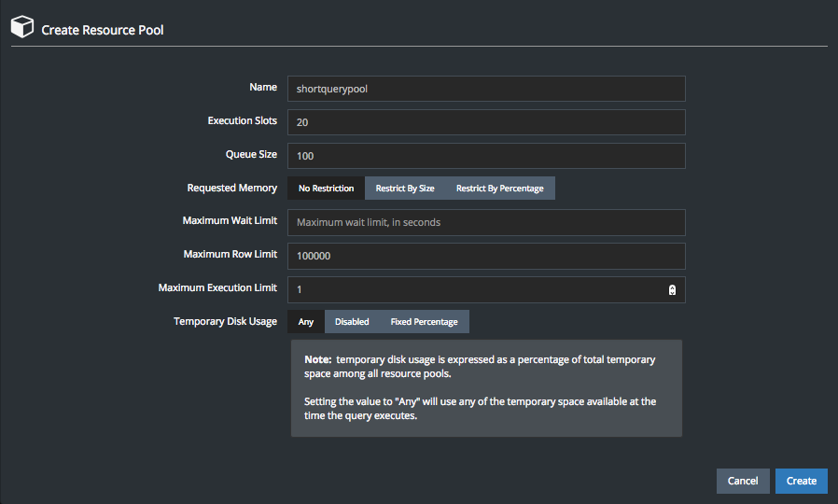Click the Requested Memory label
Image resolution: width=838 pixels, height=504 pixels.
tap(231, 188)
